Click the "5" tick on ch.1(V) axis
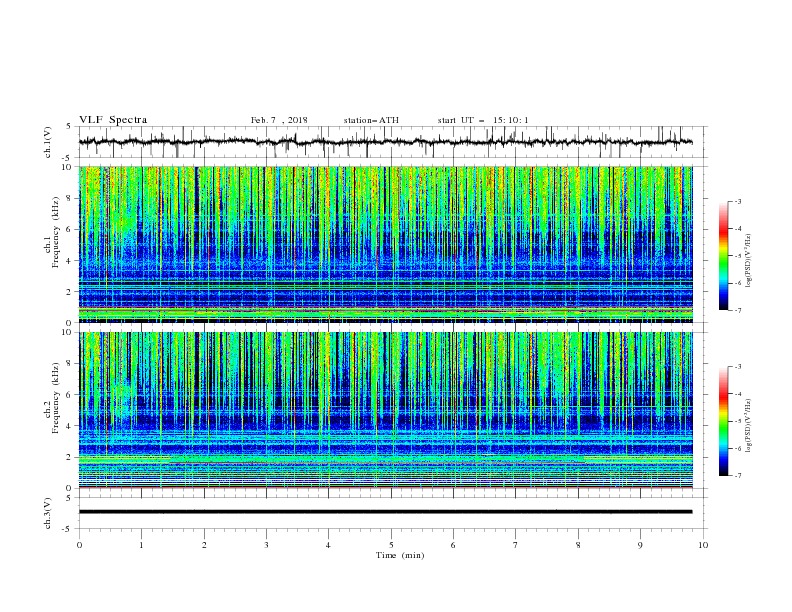The height and width of the screenshot is (612, 792). pyautogui.click(x=70, y=127)
